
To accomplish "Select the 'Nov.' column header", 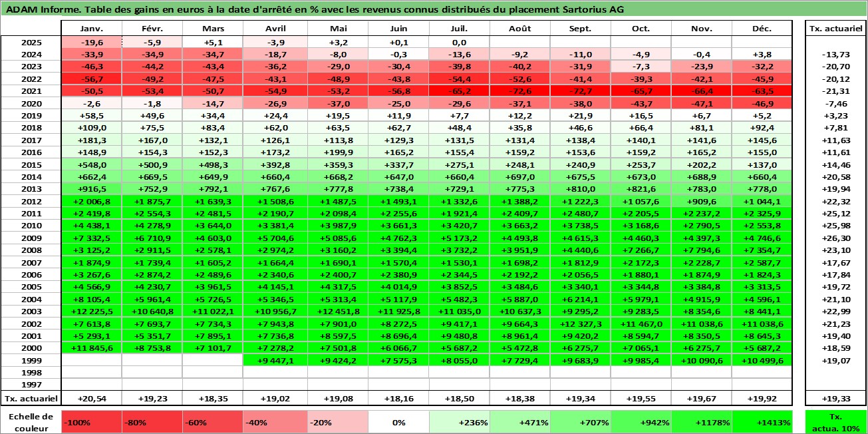I will (701, 29).
